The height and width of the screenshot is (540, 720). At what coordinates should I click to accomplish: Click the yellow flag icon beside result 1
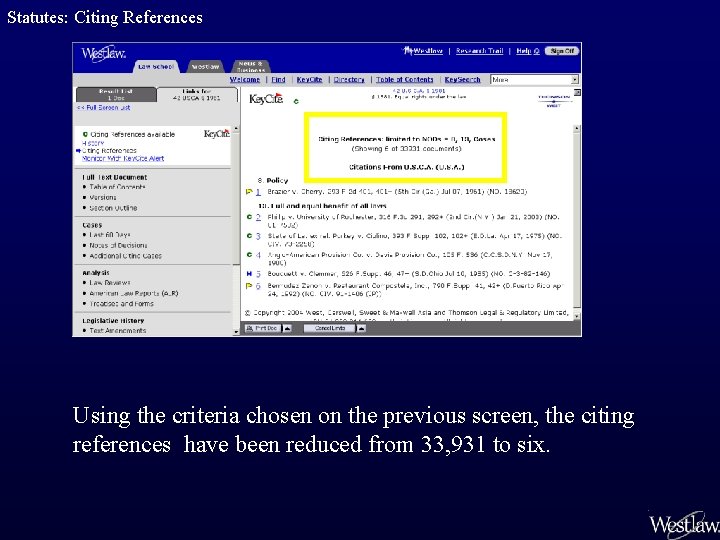[249, 191]
